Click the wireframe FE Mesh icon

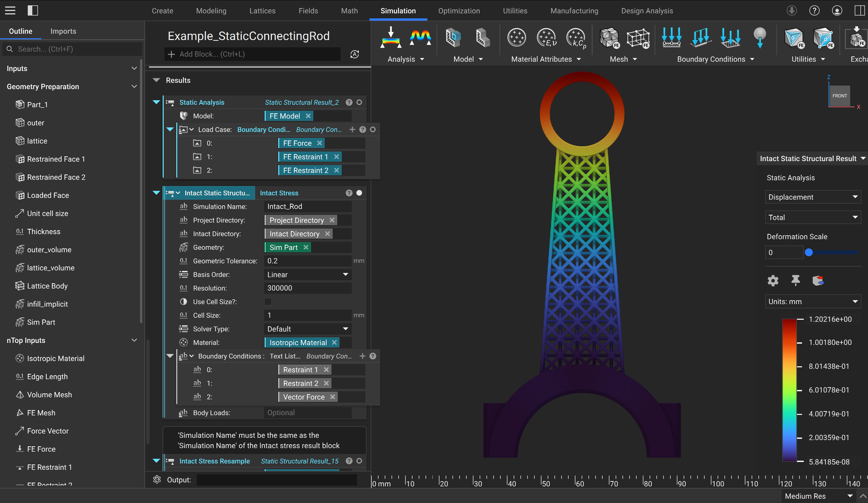(638, 38)
